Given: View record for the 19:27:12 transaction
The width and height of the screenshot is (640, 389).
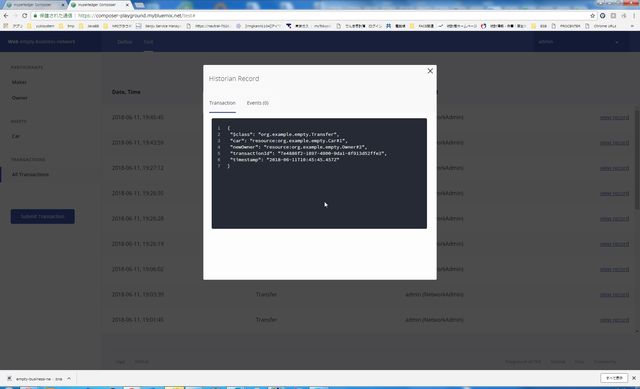Looking at the screenshot, I should 614,168.
